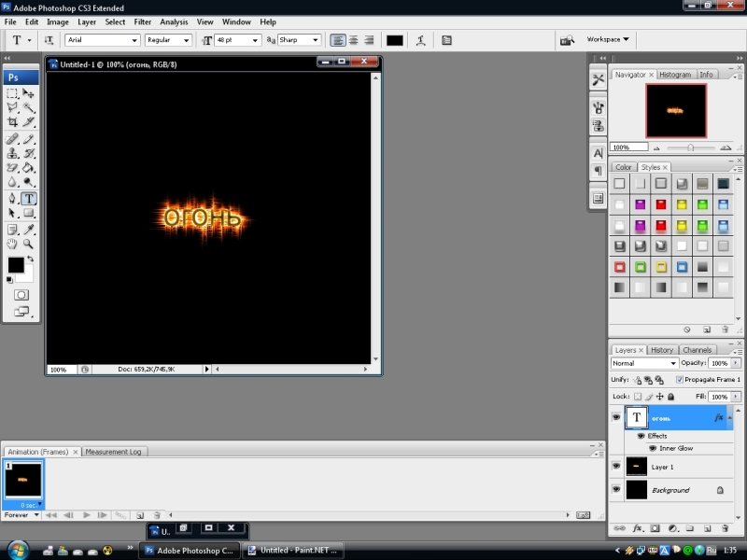747x560 pixels.
Task: Switch to the Channels tab
Action: 697,350
